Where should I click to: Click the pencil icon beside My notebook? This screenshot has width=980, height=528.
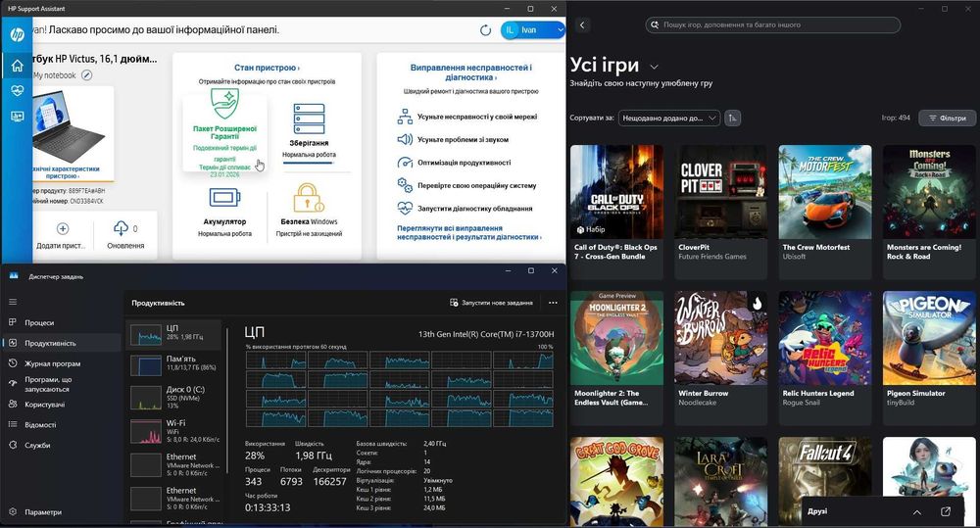coord(86,75)
